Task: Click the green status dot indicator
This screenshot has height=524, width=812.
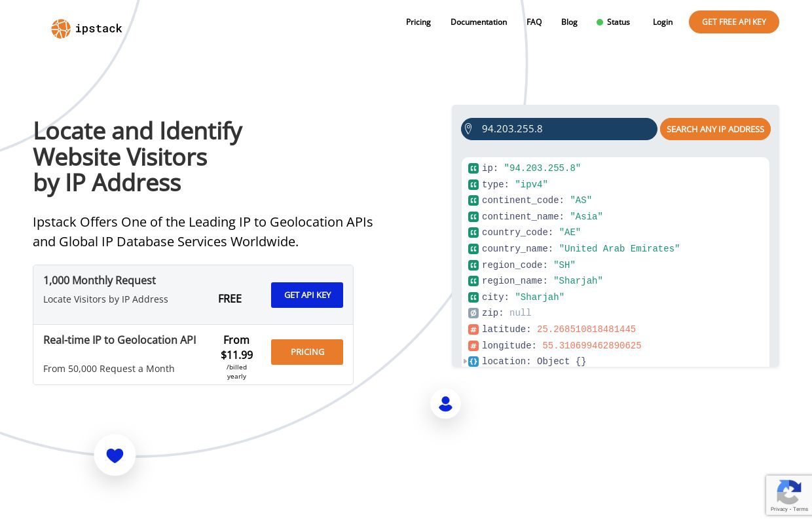Action: [600, 22]
